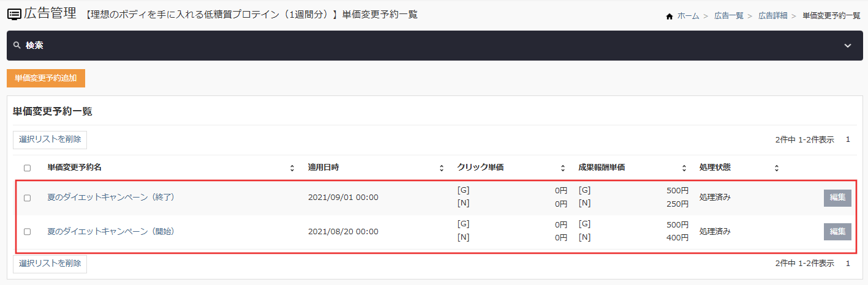Image resolution: width=868 pixels, height=285 pixels.
Task: Open 夏のダイエットキャンペーン（開始） name link
Action: click(111, 232)
